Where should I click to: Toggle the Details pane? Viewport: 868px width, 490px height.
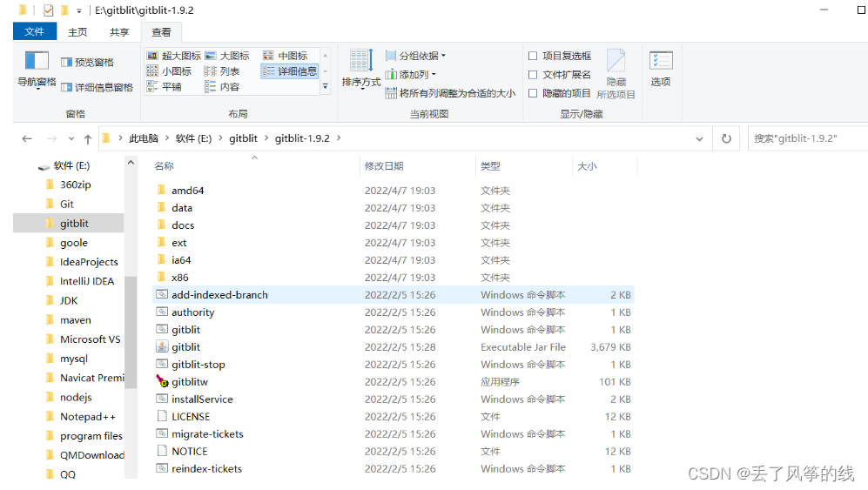(x=97, y=88)
